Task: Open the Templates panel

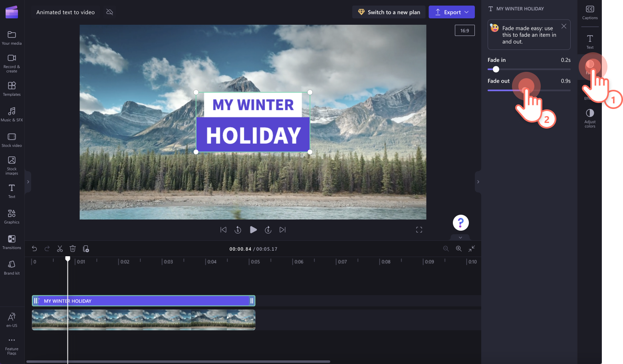Action: tap(12, 89)
